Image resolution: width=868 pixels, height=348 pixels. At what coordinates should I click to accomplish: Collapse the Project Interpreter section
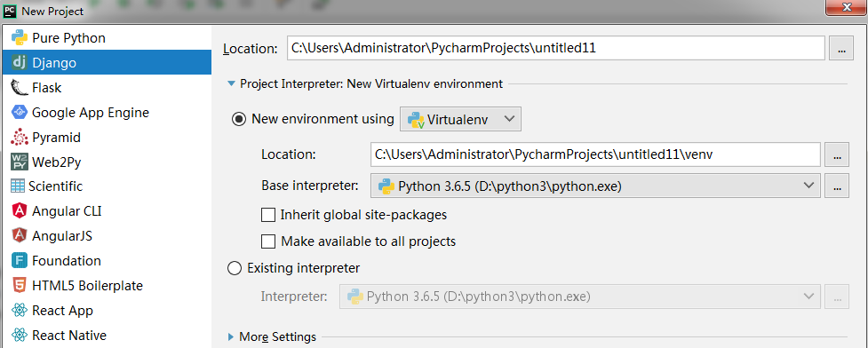231,84
